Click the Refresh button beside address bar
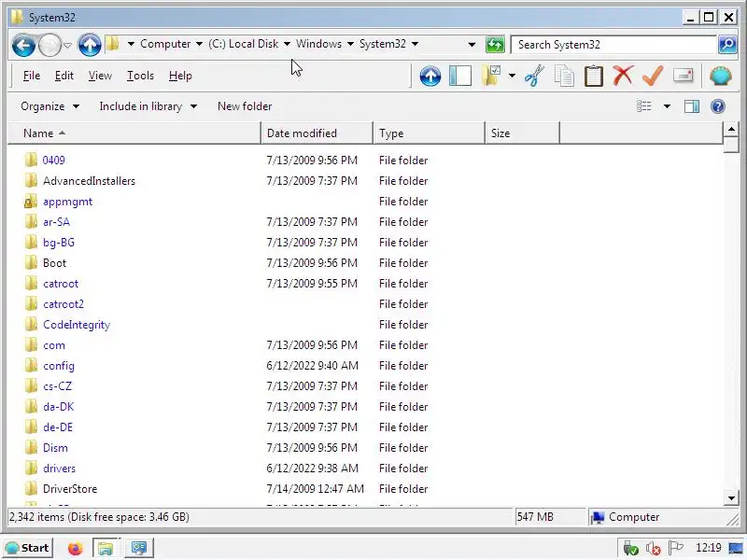The image size is (747, 560). click(x=495, y=45)
